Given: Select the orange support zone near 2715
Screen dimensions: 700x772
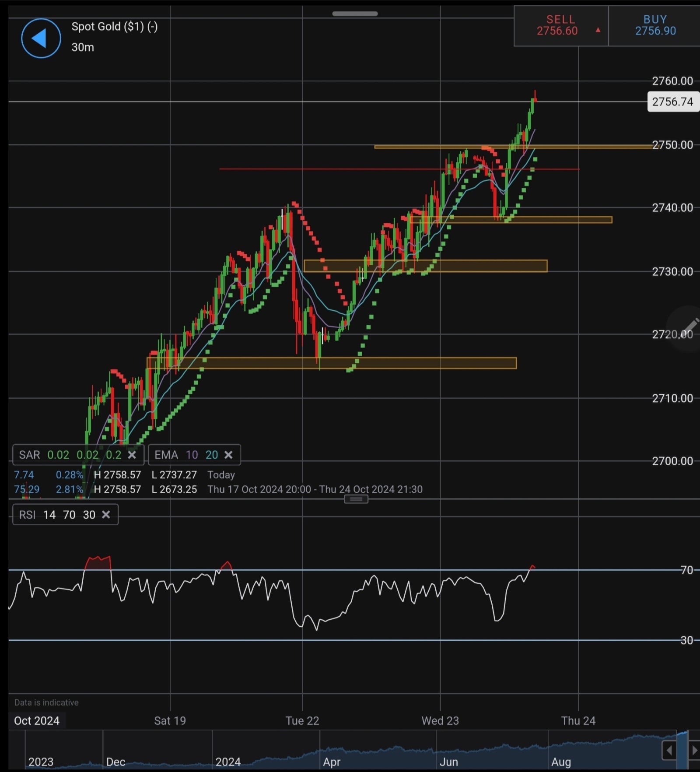Looking at the screenshot, I should 332,363.
